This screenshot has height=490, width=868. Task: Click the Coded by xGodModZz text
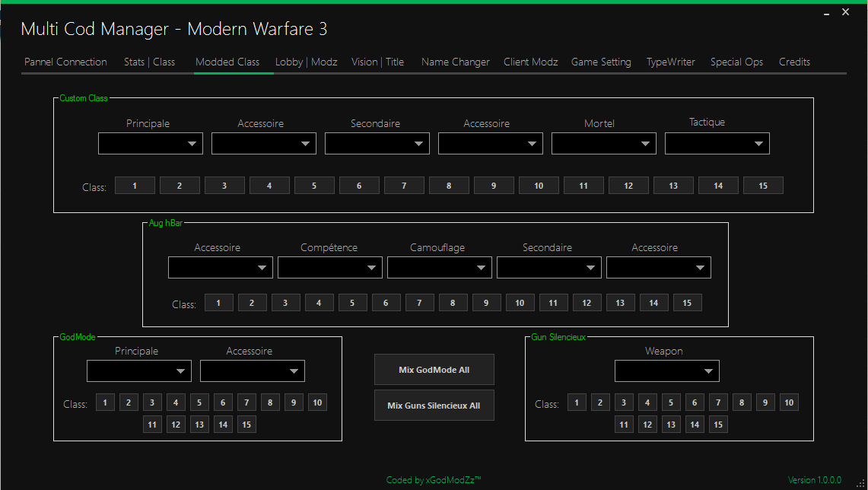434,480
